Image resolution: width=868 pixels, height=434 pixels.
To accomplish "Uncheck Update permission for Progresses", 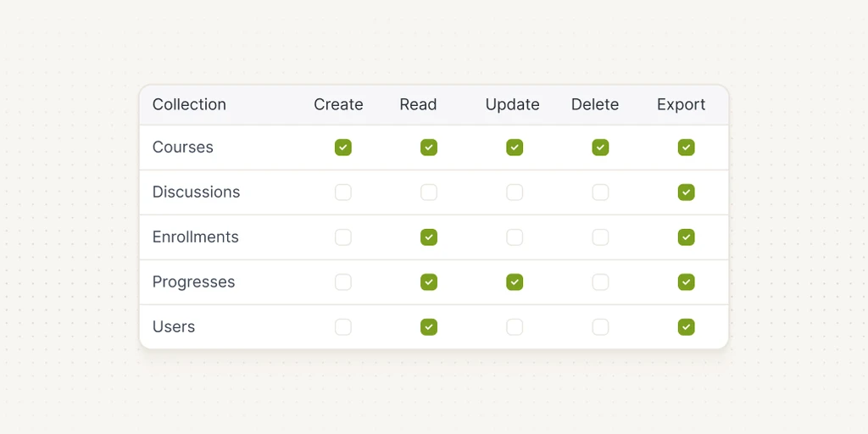I will [515, 281].
